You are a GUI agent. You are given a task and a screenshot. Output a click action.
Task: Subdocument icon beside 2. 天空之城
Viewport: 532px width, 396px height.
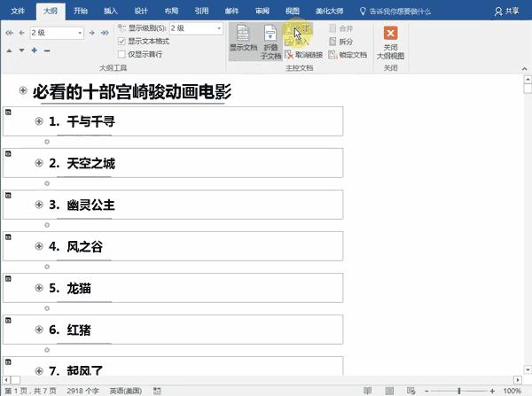tap(8, 154)
